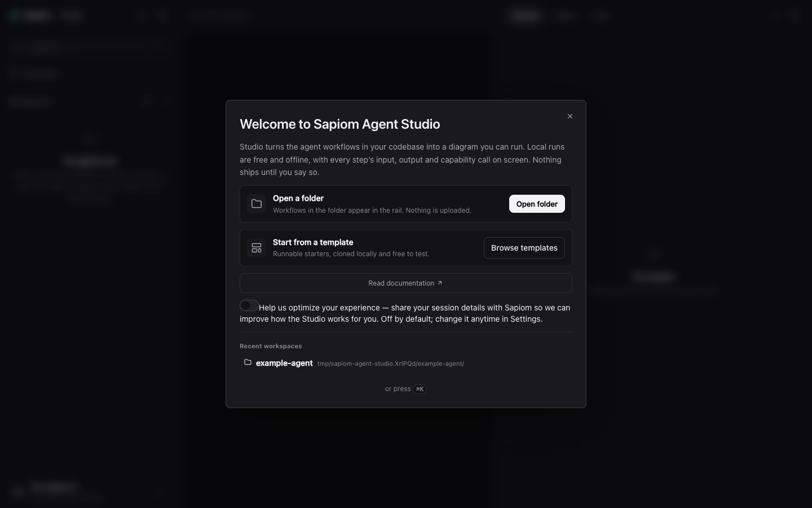Screen dimensions: 812x508
Task: Click the template layout icon
Action: point(257,248)
